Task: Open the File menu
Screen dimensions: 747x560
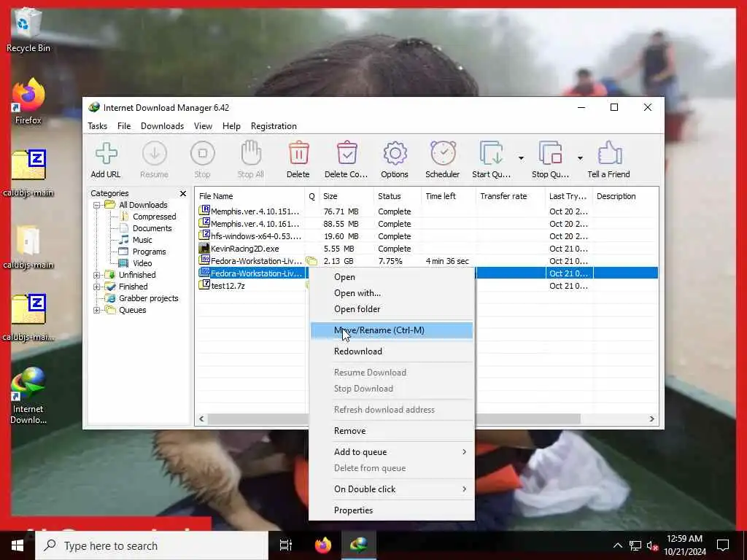Action: tap(124, 126)
